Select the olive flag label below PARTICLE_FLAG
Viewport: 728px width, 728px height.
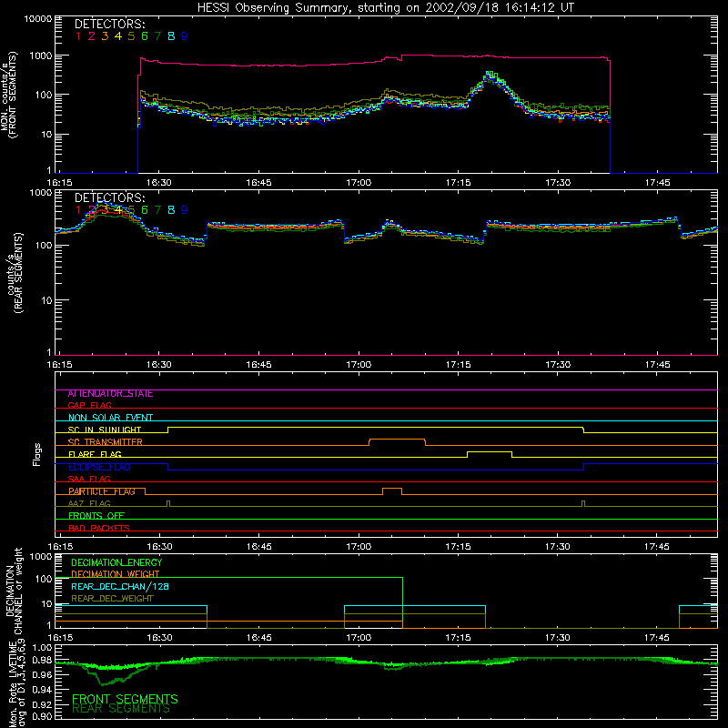pyautogui.click(x=89, y=504)
